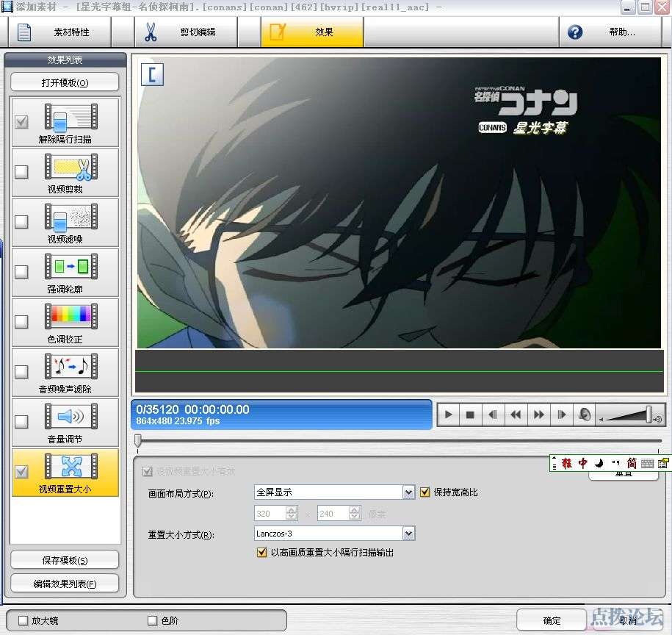Image resolution: width=672 pixels, height=635 pixels.
Task: Uncheck the 保持宽高比 checkbox
Action: 424,492
